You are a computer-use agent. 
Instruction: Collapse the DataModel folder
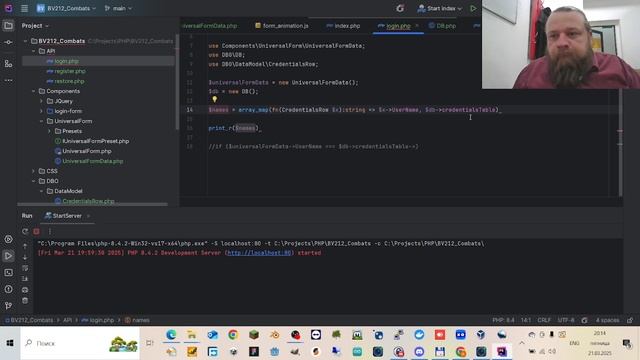[41, 191]
